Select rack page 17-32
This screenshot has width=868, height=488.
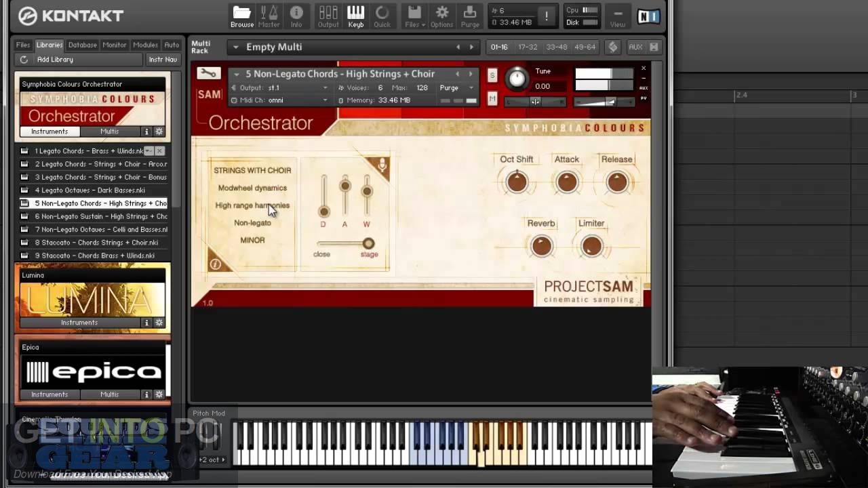(528, 47)
